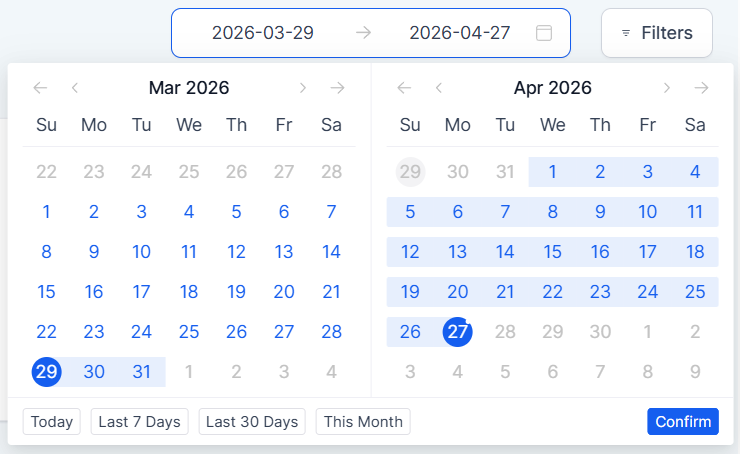Go to next month in April panel
The width and height of the screenshot is (740, 454).
tap(667, 88)
